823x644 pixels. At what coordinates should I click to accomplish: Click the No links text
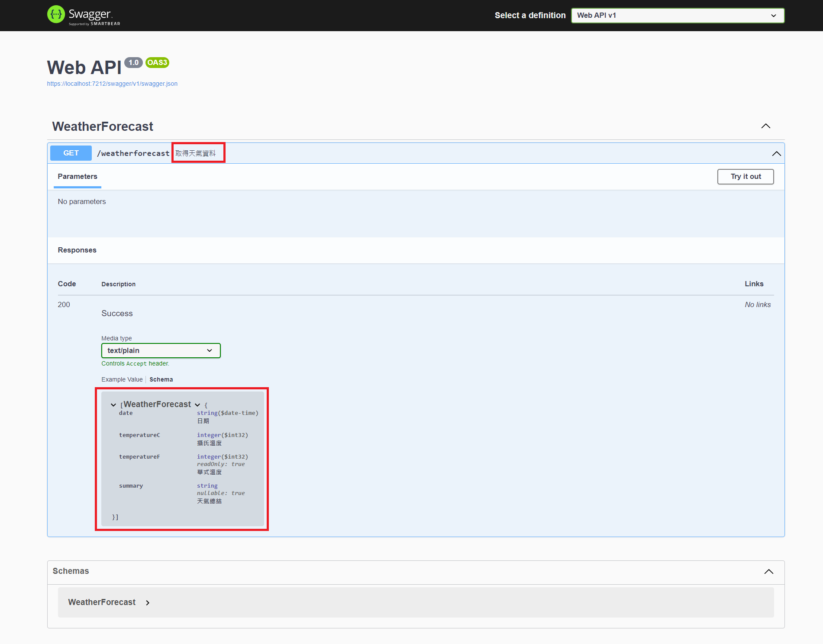tap(758, 304)
